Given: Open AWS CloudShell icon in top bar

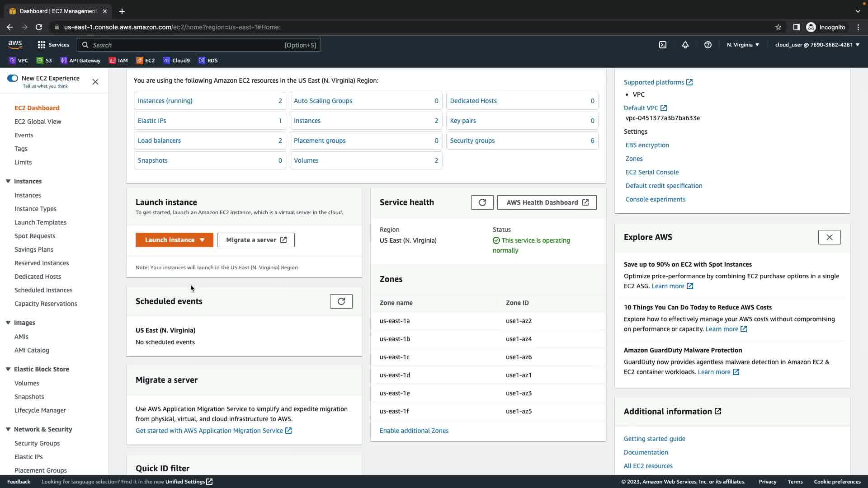Looking at the screenshot, I should click(x=662, y=45).
